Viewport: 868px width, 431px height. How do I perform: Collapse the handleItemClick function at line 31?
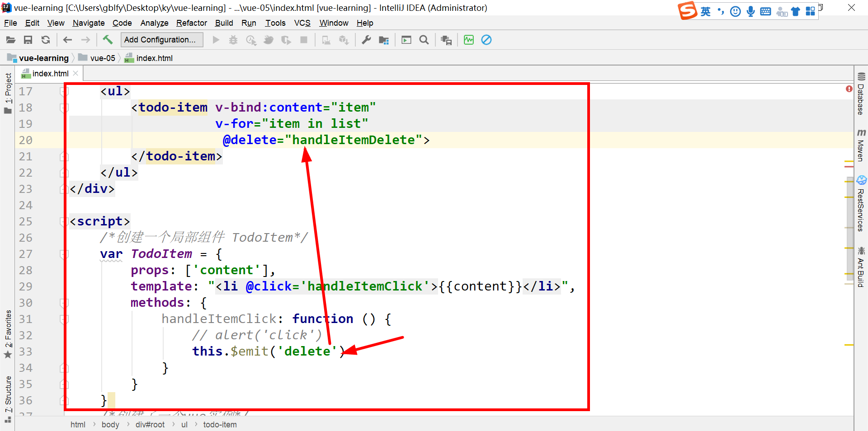pyautogui.click(x=64, y=319)
